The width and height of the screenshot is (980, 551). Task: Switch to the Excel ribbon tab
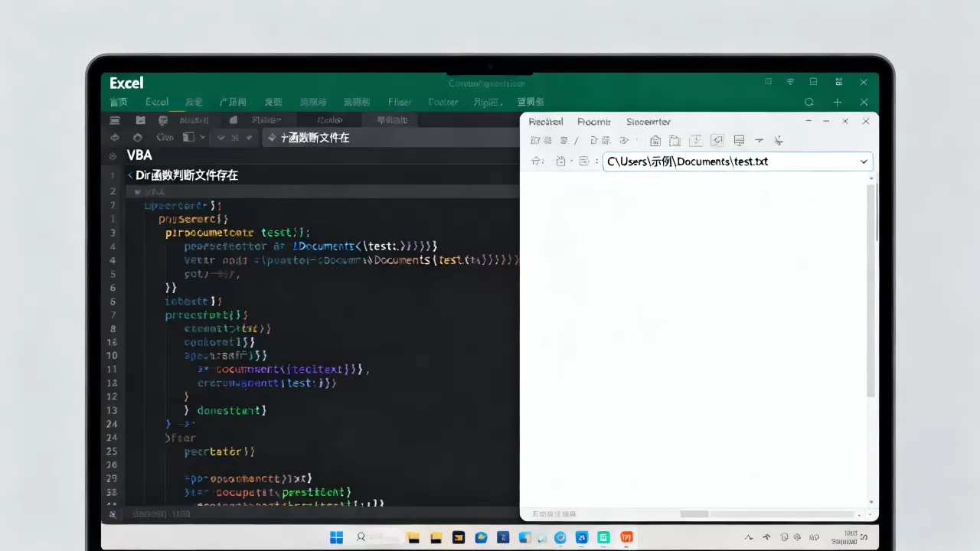point(157,102)
